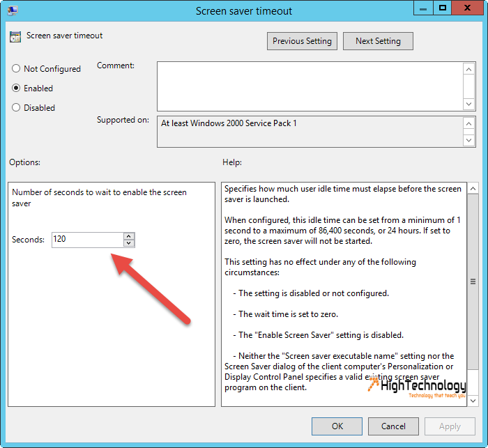Click the 'Enable Screen Saver' setting is disabled line
488x448 pixels.
point(319,335)
